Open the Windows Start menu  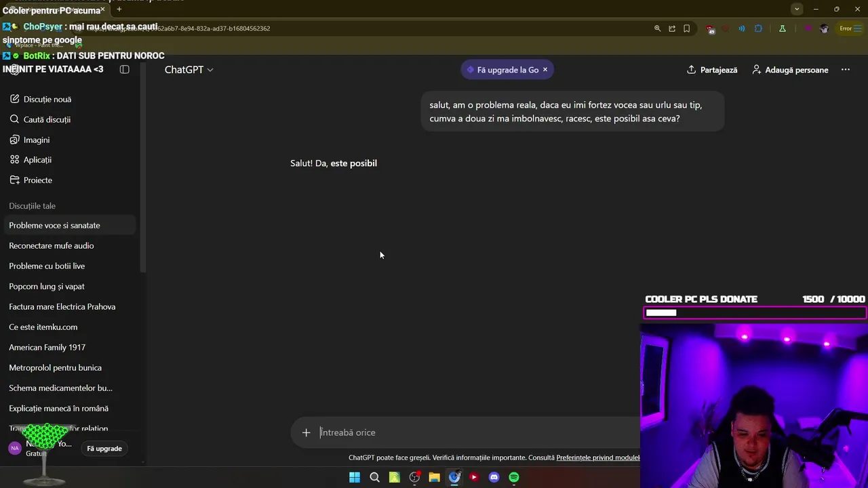coord(355,477)
